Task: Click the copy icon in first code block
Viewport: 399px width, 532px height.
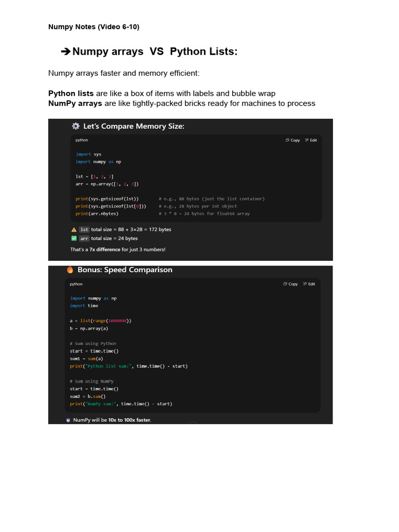Action: [x=287, y=140]
